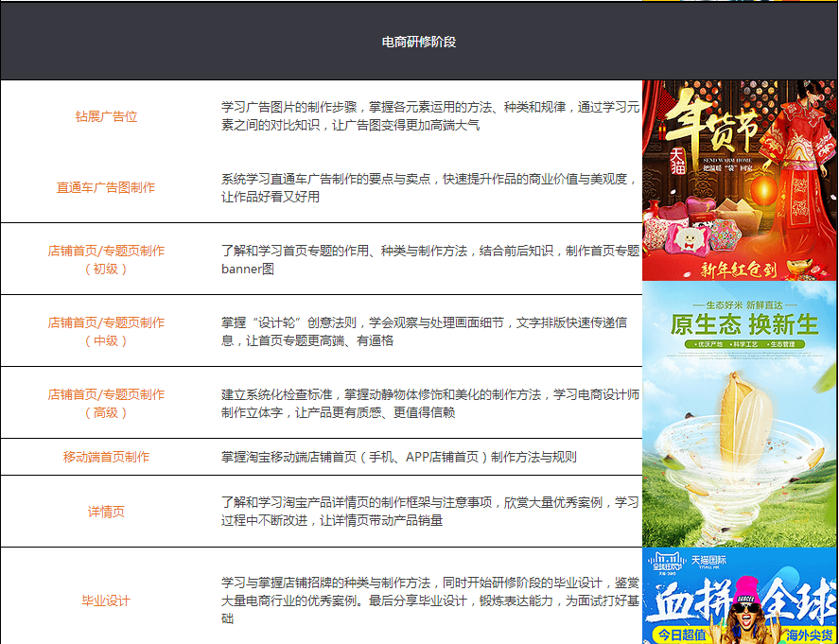Click description starting 了解和学习首页专题的作用
Image resolution: width=839 pixels, height=644 pixels.
point(430,259)
